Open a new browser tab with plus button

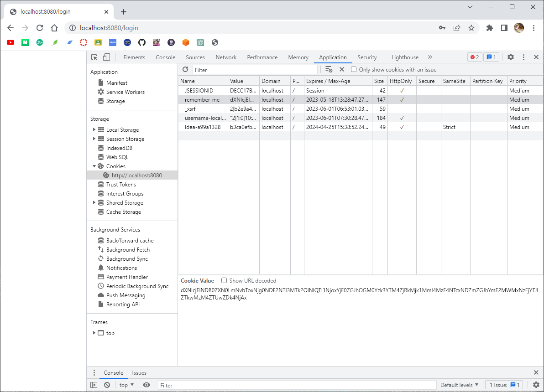pyautogui.click(x=124, y=12)
